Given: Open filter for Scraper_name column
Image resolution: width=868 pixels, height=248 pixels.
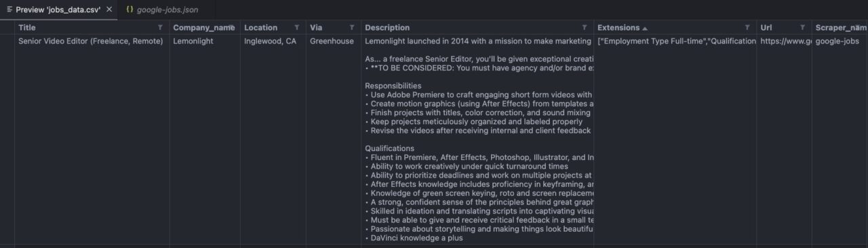Looking at the screenshot, I should (x=858, y=28).
